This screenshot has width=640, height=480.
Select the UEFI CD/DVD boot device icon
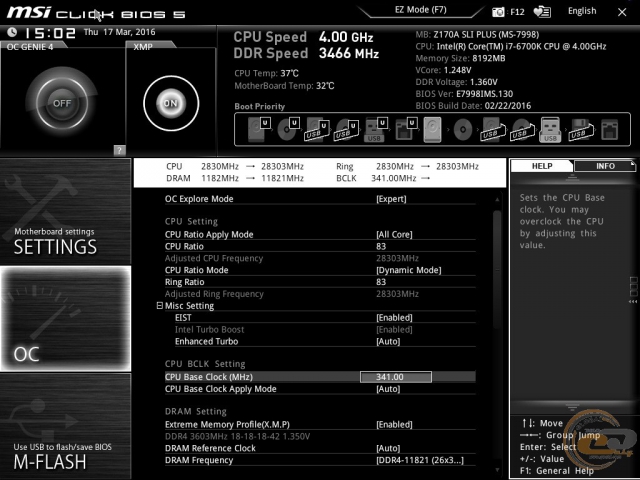pos(289,129)
